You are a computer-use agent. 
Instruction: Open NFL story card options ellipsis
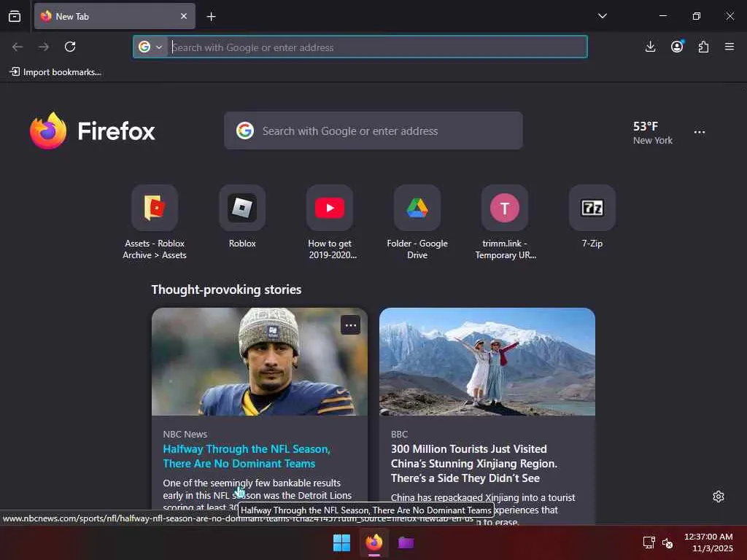tap(351, 325)
